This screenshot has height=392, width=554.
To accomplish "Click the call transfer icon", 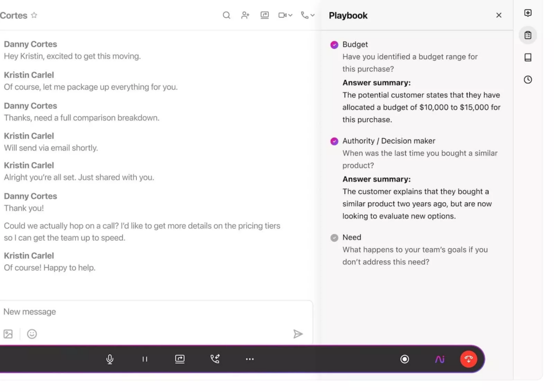I will 215,359.
